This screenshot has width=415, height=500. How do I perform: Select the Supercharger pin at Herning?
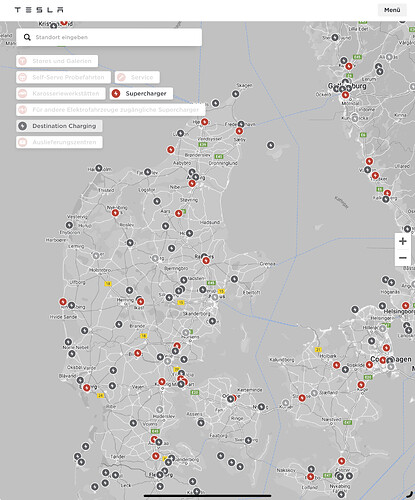(141, 302)
